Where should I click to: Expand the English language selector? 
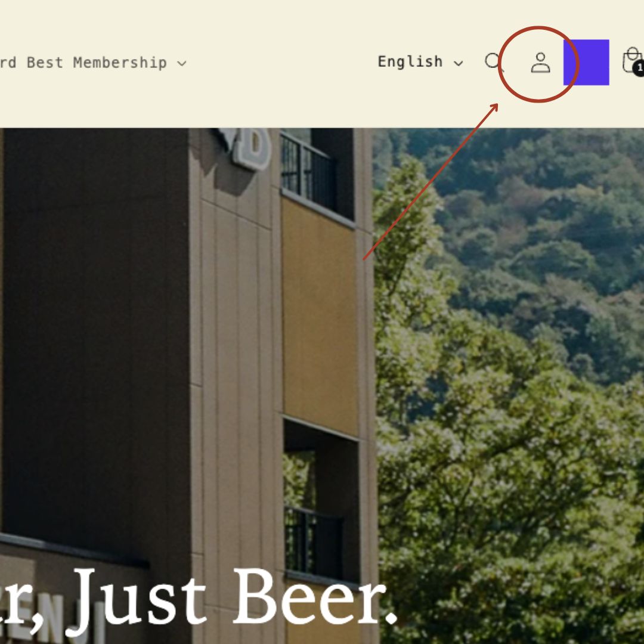[x=420, y=62]
